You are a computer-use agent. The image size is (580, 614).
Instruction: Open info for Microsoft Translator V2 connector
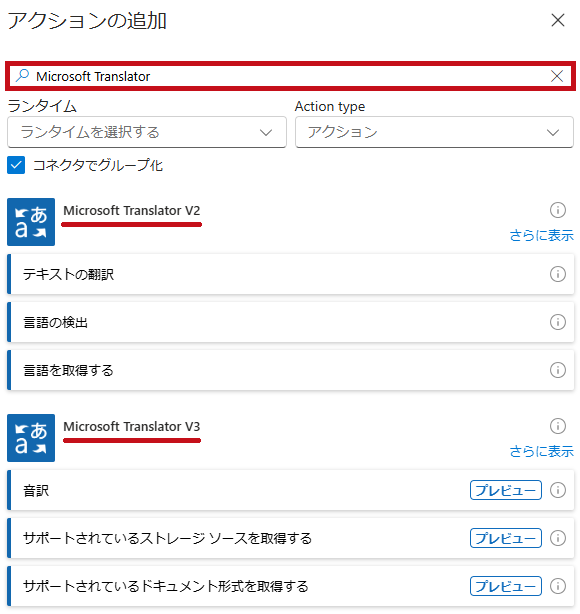coord(558,210)
